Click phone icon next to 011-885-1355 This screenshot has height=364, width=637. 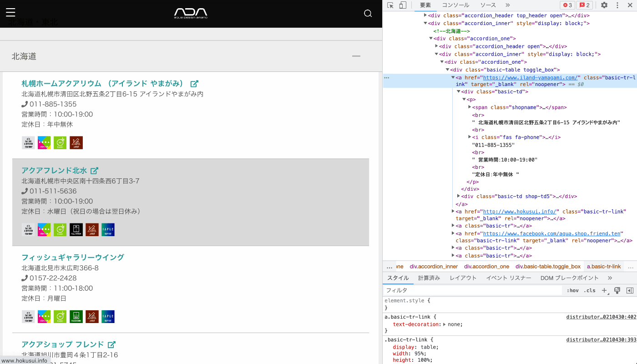click(x=25, y=104)
